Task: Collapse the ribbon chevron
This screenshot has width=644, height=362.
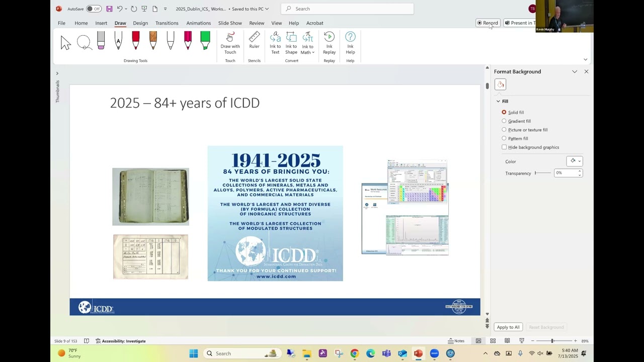Action: point(585,59)
